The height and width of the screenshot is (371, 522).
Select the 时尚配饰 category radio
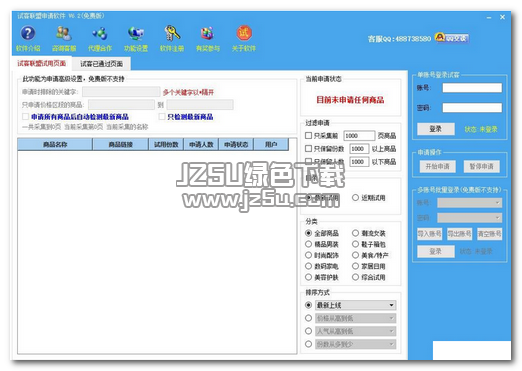point(308,255)
